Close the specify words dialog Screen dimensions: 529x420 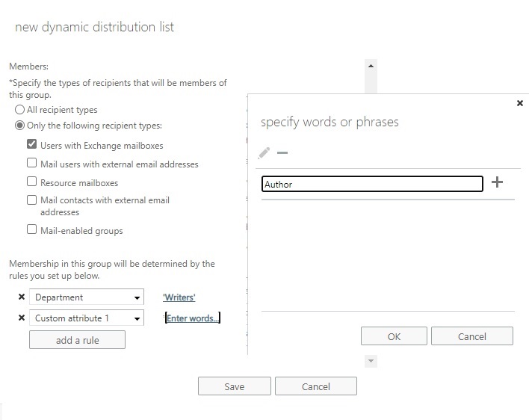(520, 103)
